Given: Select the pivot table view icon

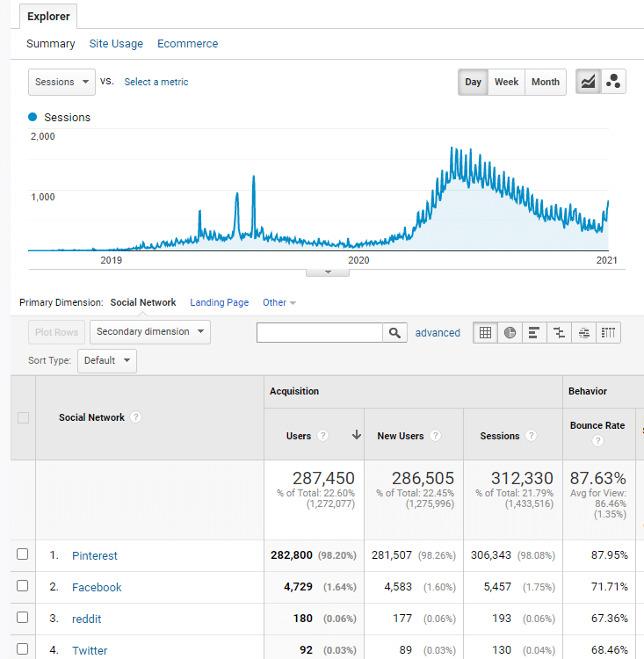Looking at the screenshot, I should [608, 333].
